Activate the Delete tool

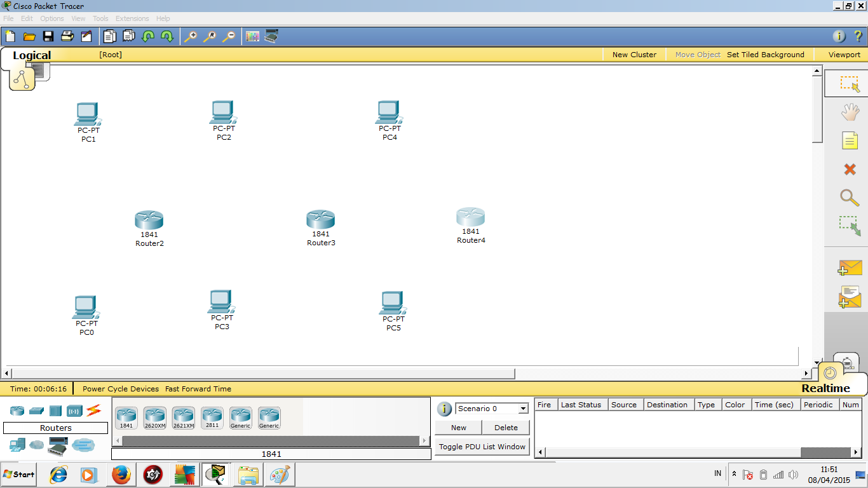click(850, 169)
